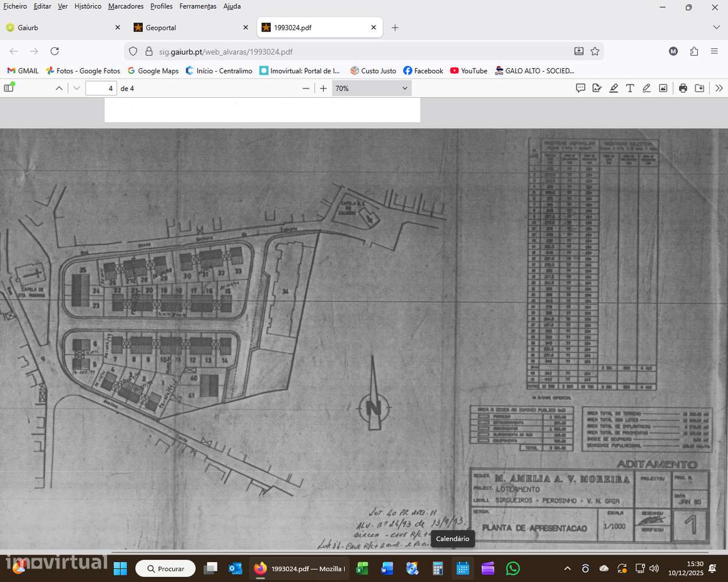Open the list all tabs dropdown
The width and height of the screenshot is (728, 582).
tap(716, 27)
